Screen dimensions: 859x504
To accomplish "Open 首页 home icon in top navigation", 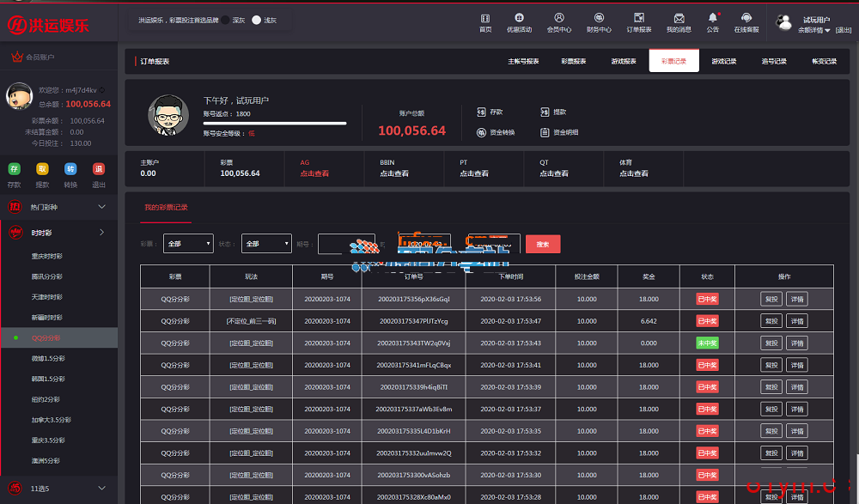I will 485,18.
